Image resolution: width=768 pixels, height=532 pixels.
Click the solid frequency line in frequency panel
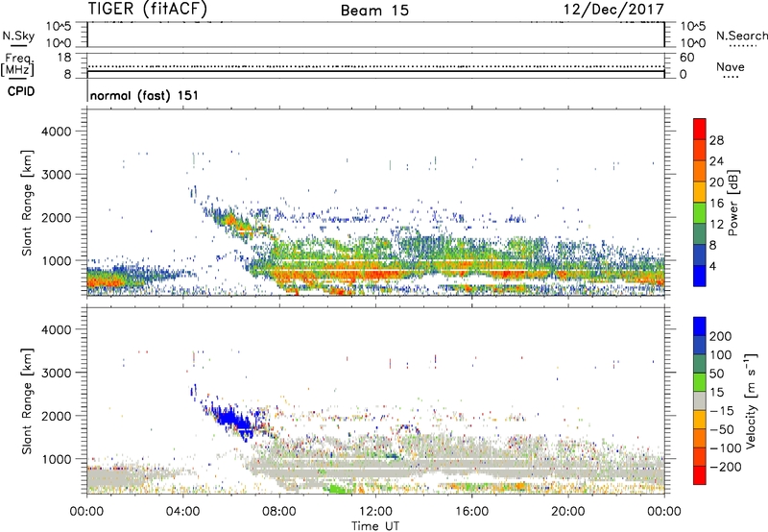point(375,71)
